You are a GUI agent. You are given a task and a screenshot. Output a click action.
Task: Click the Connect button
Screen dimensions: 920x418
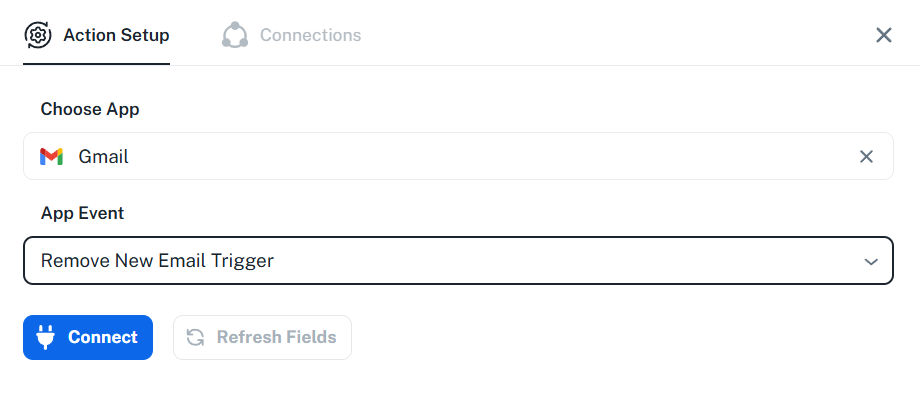[x=88, y=338]
